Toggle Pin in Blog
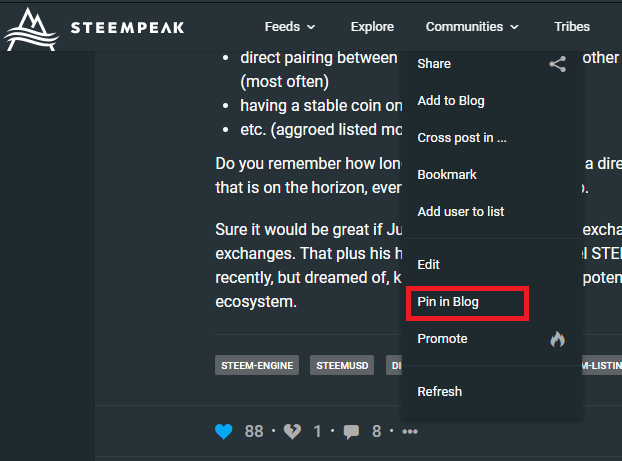622x461 pixels. (x=448, y=302)
